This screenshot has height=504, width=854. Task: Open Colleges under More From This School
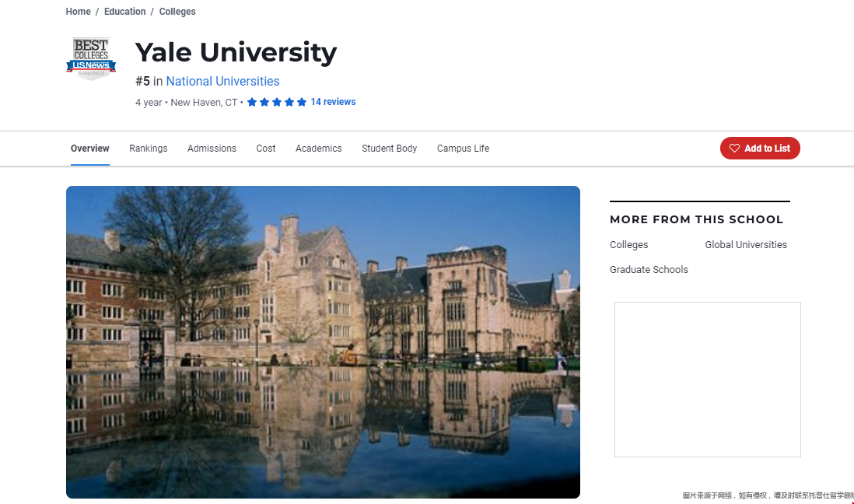click(x=628, y=245)
